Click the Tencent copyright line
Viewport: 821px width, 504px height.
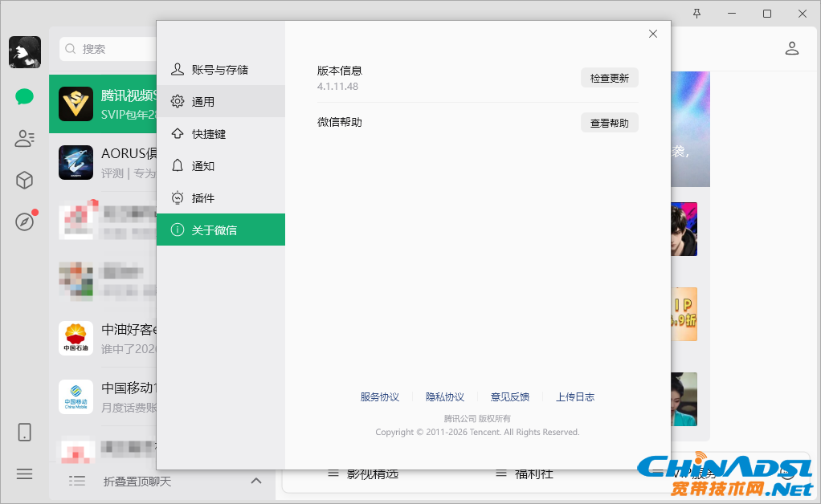477,432
